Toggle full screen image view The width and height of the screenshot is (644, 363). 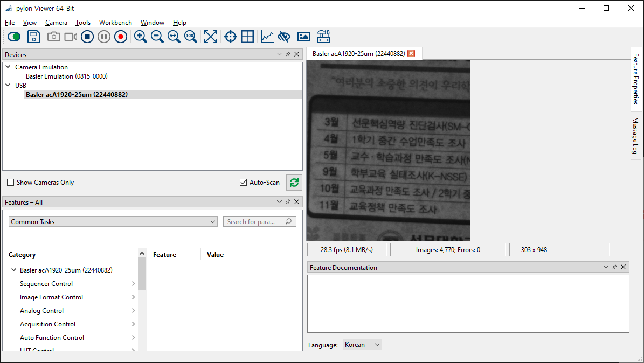pyautogui.click(x=210, y=37)
